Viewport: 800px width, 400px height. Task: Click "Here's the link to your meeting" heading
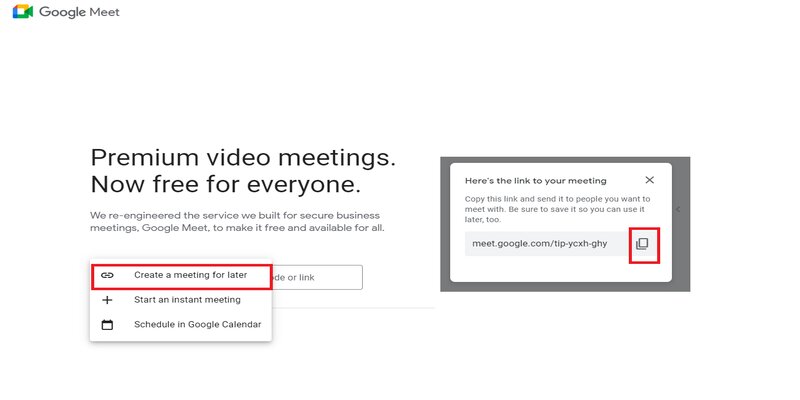pos(536,181)
